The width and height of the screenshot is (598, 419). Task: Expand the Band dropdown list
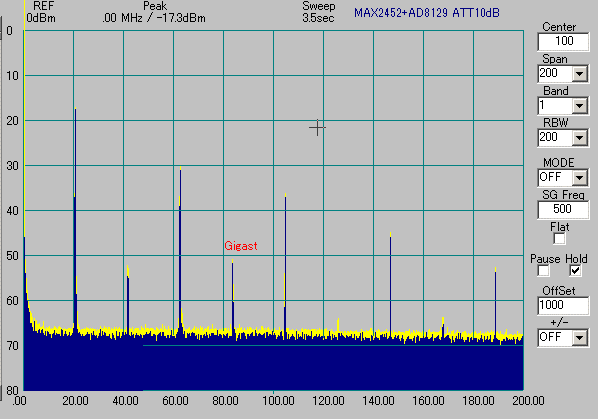point(579,106)
